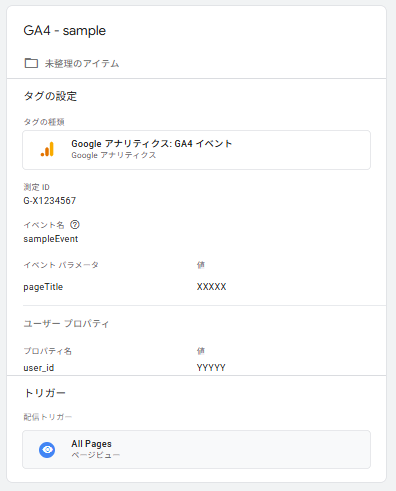This screenshot has width=396, height=491.
Task: Click the YYYYY user property value
Action: tap(211, 368)
